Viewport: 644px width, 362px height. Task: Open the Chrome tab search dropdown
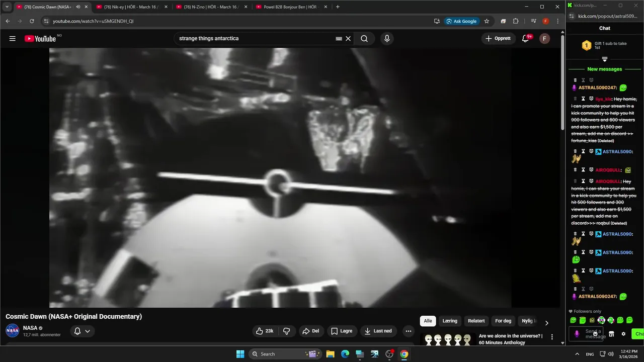(x=7, y=7)
